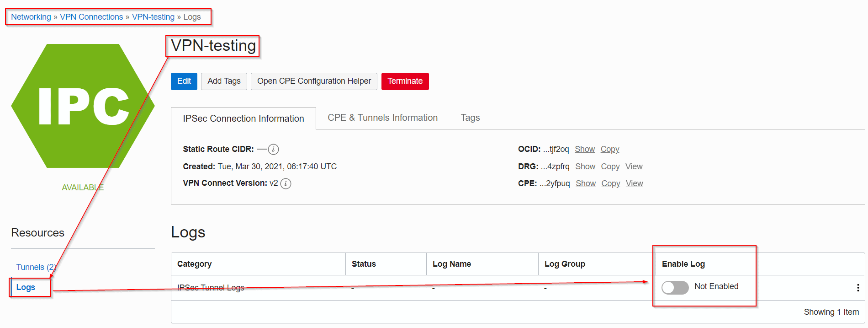Open CPE Configuration Helper
Viewport: 868px width, 328px height.
pyautogui.click(x=314, y=81)
